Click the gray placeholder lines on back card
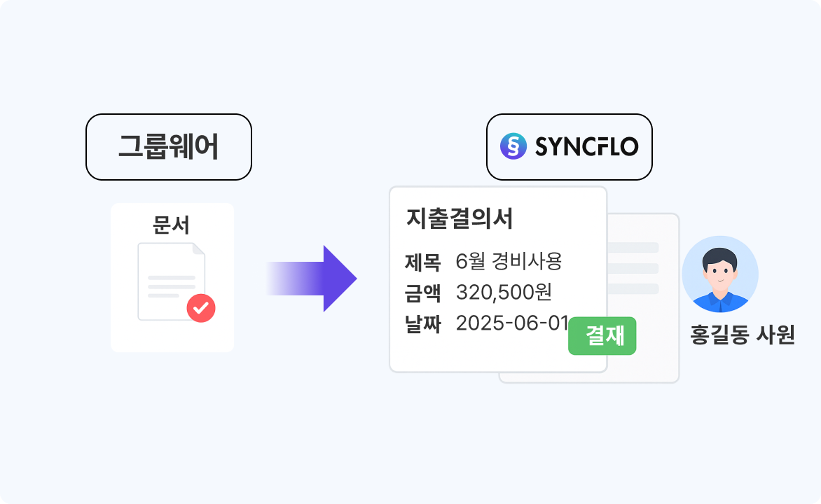Image resolution: width=821 pixels, height=504 pixels. click(x=633, y=268)
